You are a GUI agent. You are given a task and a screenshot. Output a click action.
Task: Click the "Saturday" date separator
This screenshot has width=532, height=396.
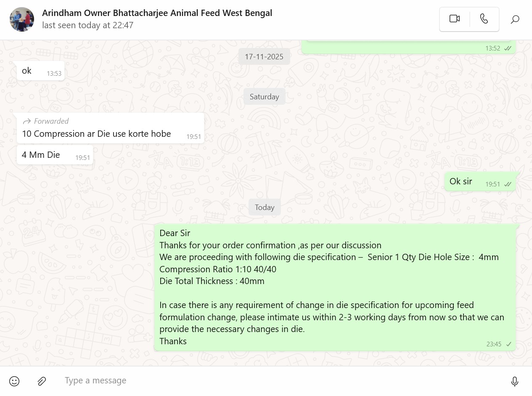pos(264,97)
